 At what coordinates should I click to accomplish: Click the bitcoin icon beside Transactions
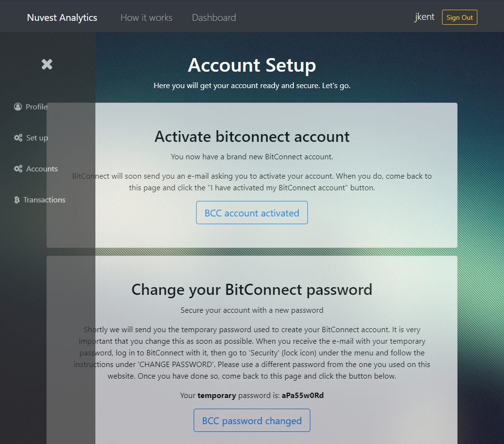coord(17,200)
